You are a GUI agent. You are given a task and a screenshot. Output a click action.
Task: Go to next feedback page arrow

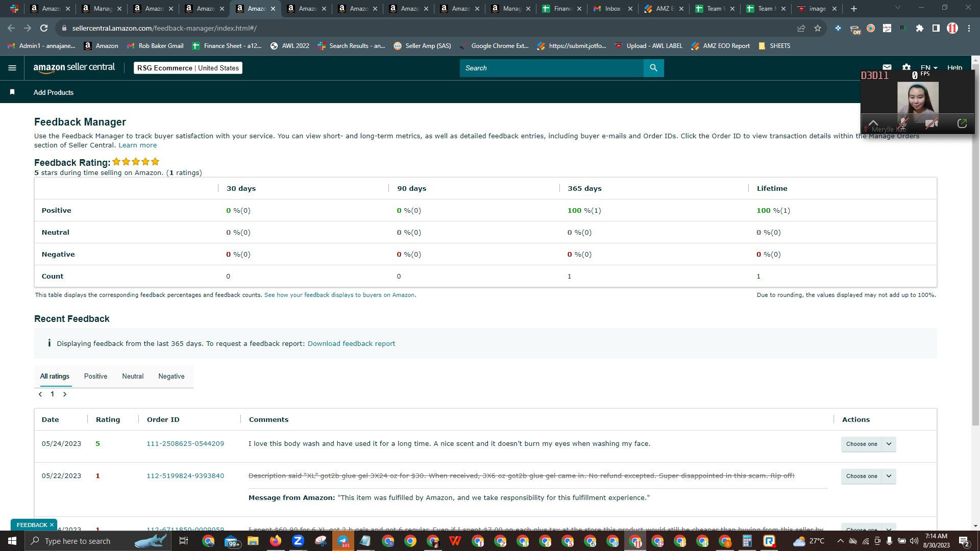[65, 394]
